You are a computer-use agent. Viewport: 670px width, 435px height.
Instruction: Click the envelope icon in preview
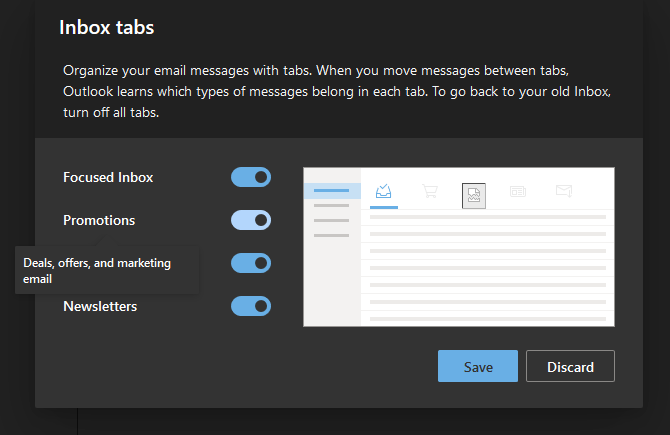564,191
